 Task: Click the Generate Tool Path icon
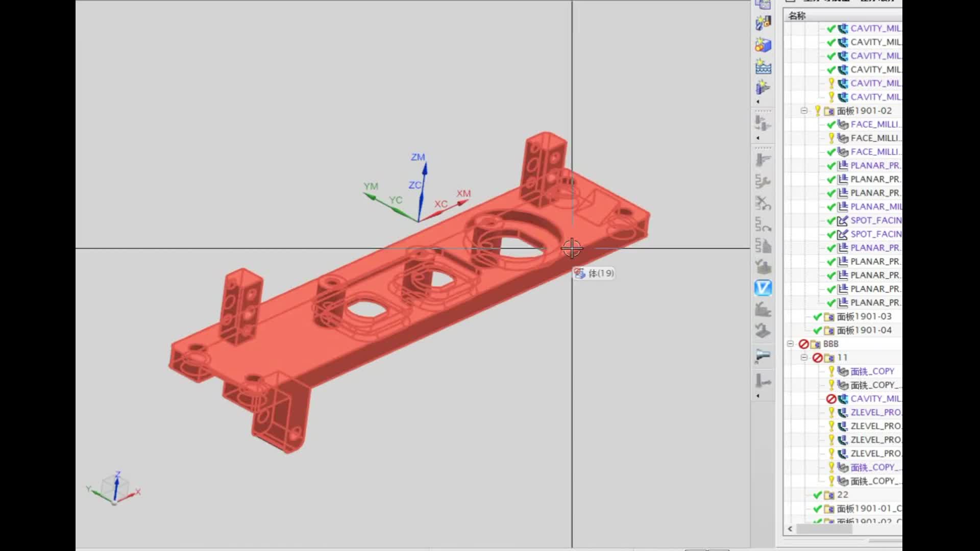763,160
